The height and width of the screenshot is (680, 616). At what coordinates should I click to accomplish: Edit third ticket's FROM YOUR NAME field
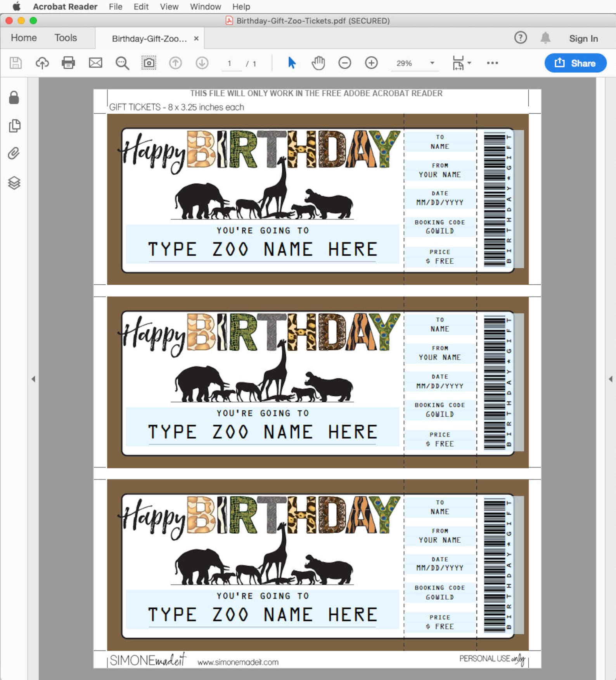click(x=440, y=540)
